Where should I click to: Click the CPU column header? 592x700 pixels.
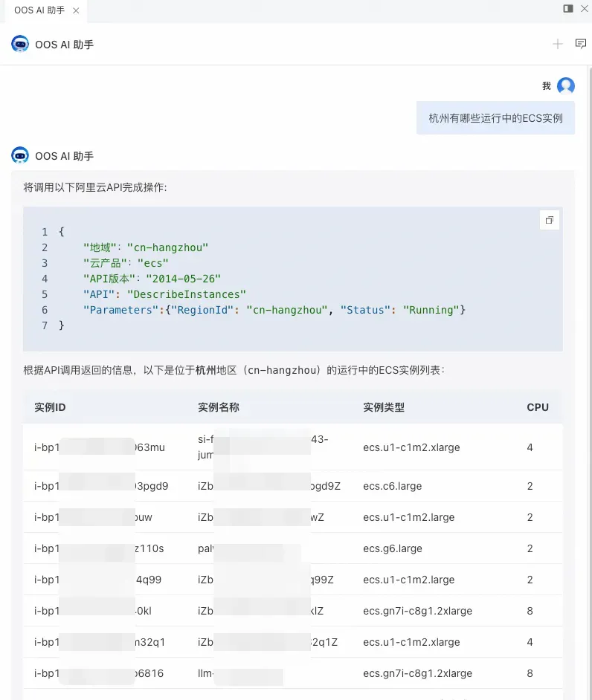[x=538, y=407]
